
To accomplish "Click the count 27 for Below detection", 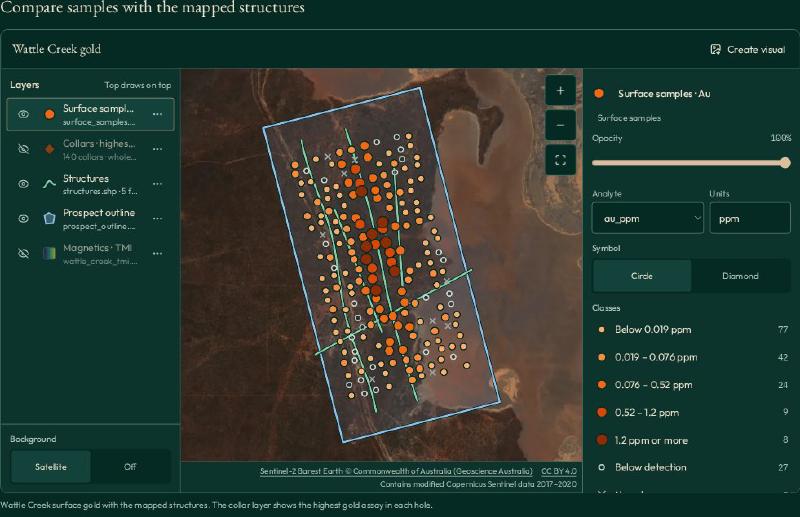I will (783, 467).
